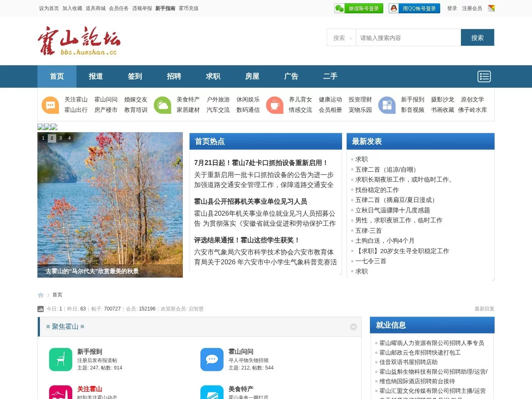
Task: Open the 二手 navigation tab
Action: coord(330,76)
